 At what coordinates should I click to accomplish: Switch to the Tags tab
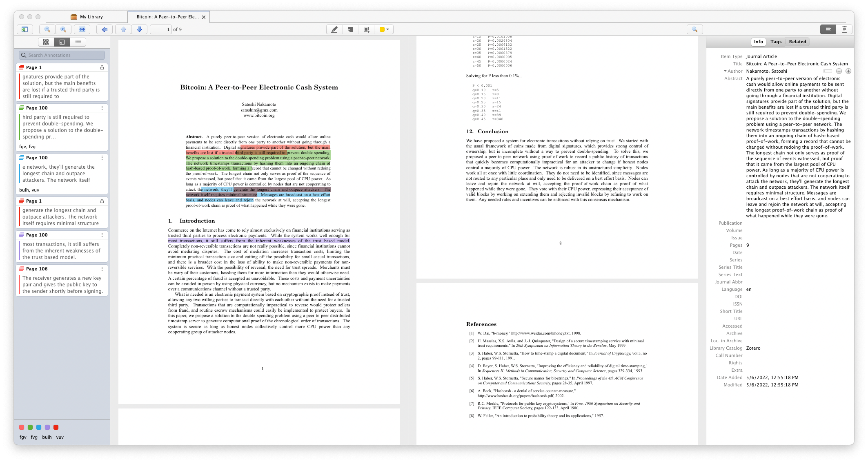(775, 41)
